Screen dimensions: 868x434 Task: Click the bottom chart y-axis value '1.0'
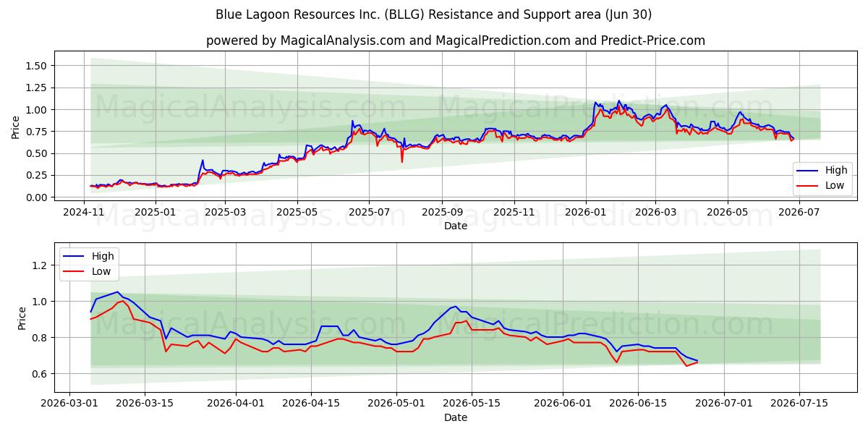[40, 302]
